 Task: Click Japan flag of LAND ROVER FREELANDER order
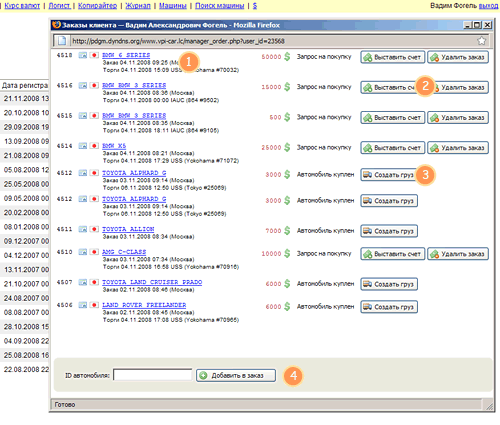click(x=94, y=305)
